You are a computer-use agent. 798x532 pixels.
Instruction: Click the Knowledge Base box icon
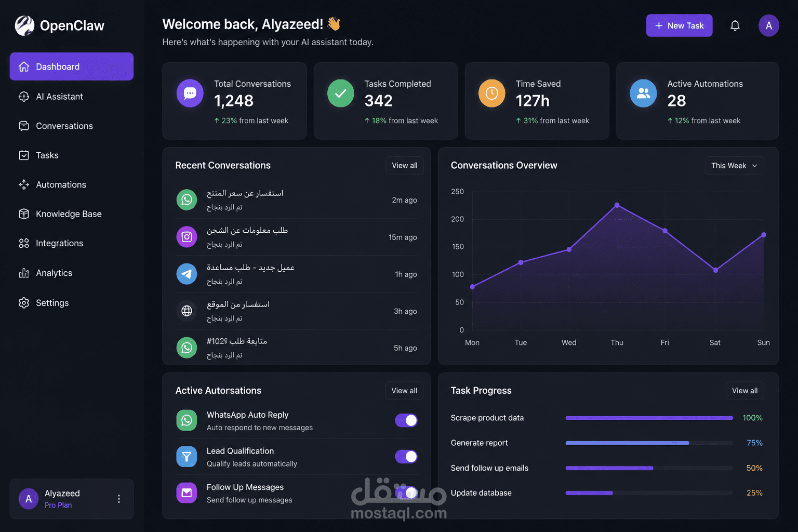tap(24, 214)
